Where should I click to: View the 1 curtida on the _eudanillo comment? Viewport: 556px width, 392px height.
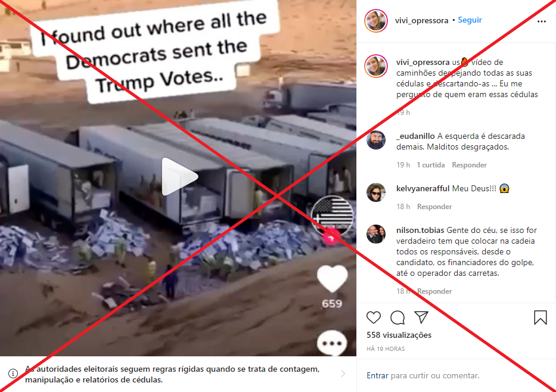point(430,165)
